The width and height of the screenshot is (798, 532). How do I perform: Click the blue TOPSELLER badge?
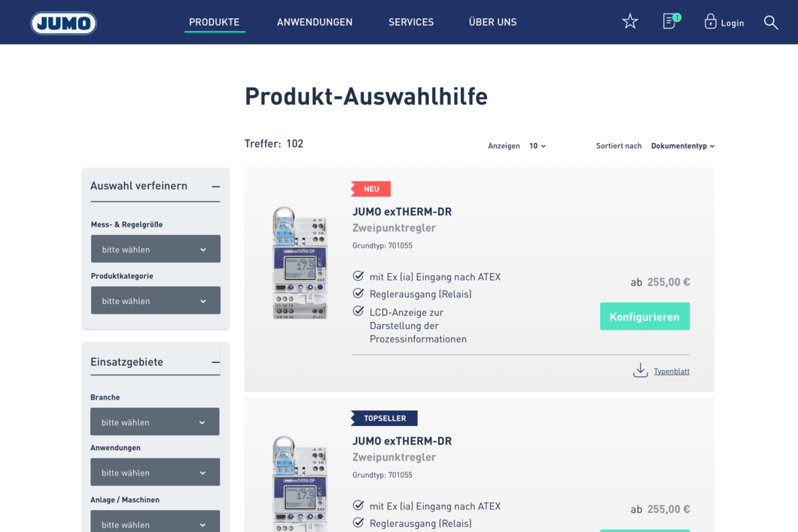[x=384, y=418]
